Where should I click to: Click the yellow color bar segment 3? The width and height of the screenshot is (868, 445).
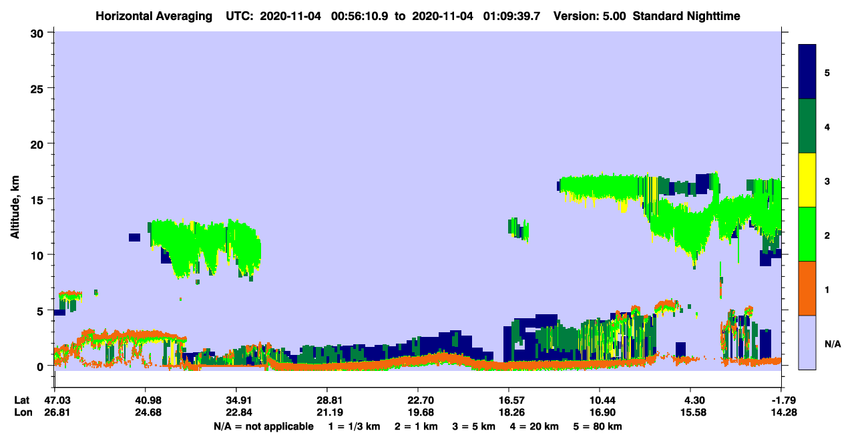(x=807, y=180)
